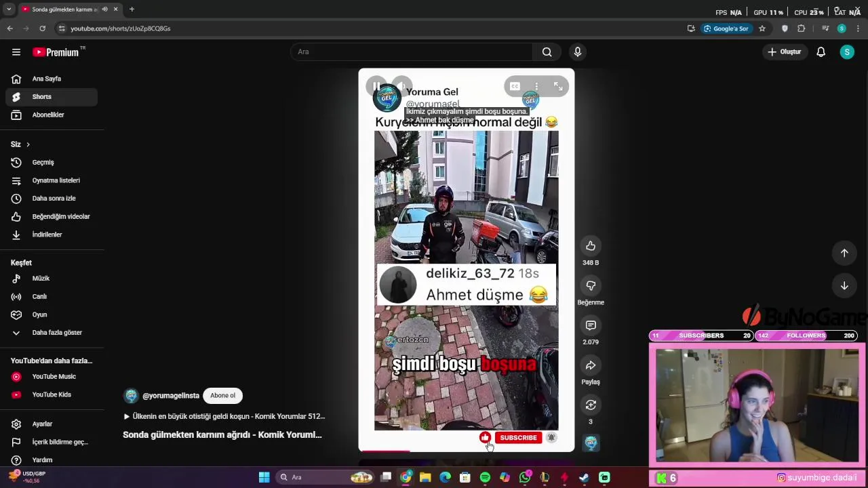Mute the Shorts video volume

[401, 86]
